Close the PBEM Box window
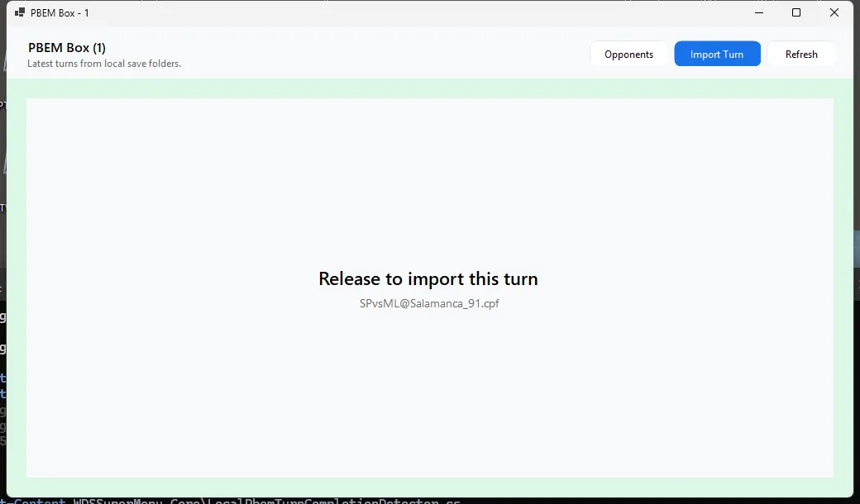Viewport: 860px width, 504px height. point(834,12)
